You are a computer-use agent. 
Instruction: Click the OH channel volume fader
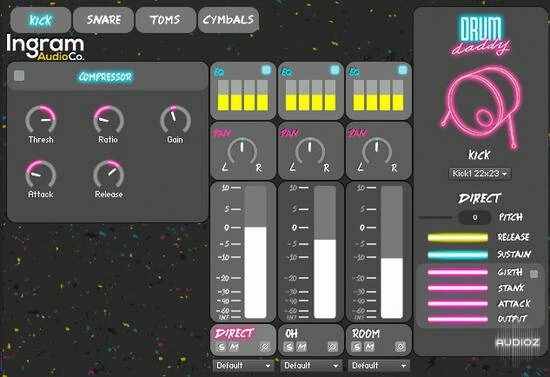(x=325, y=252)
